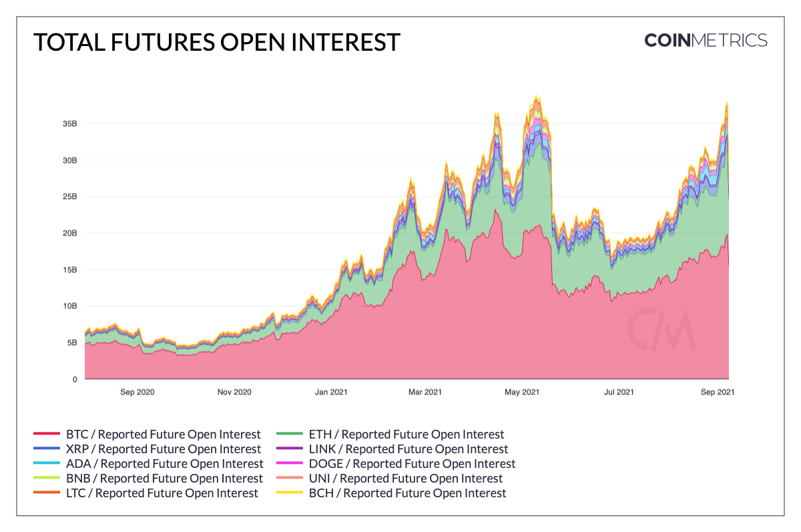
Task: Click the Sep 2020 x-axis label
Action: pyautogui.click(x=138, y=392)
